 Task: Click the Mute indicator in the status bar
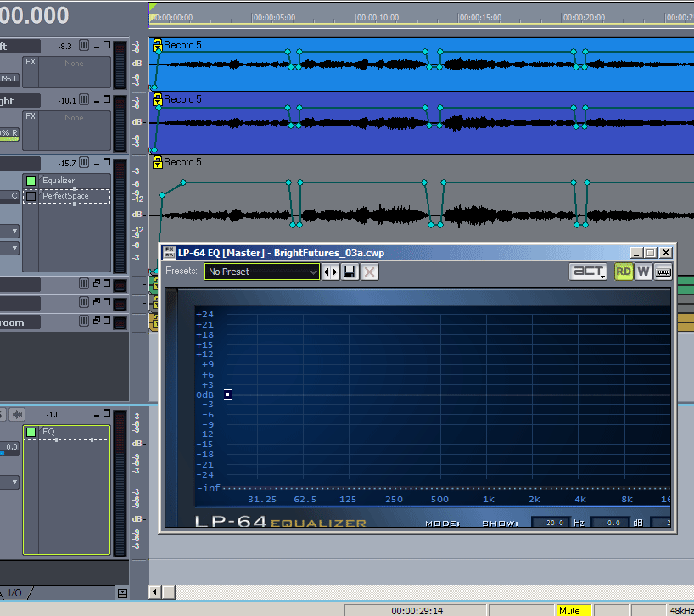(x=574, y=610)
